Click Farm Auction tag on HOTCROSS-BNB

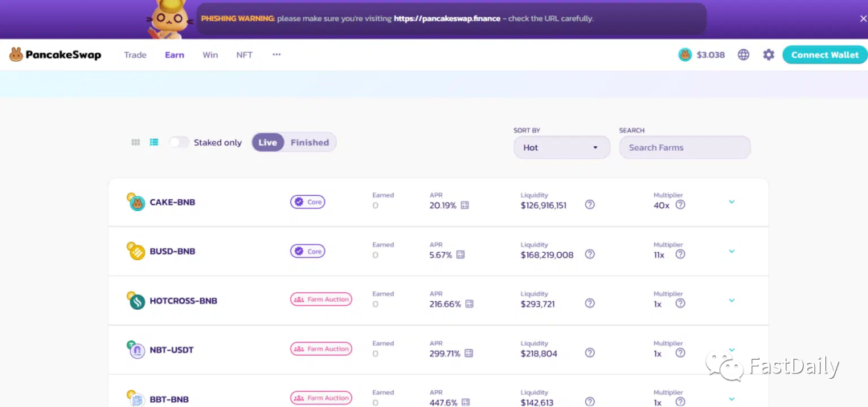pyautogui.click(x=321, y=299)
